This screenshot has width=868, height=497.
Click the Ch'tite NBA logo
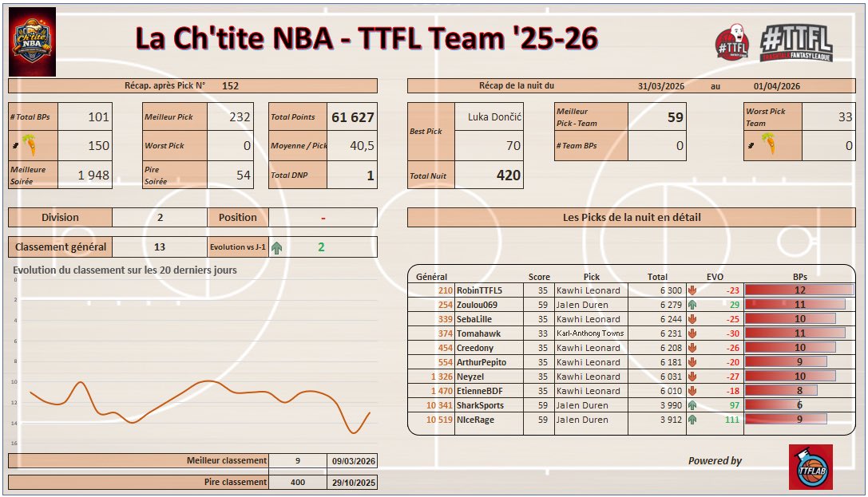(x=33, y=42)
